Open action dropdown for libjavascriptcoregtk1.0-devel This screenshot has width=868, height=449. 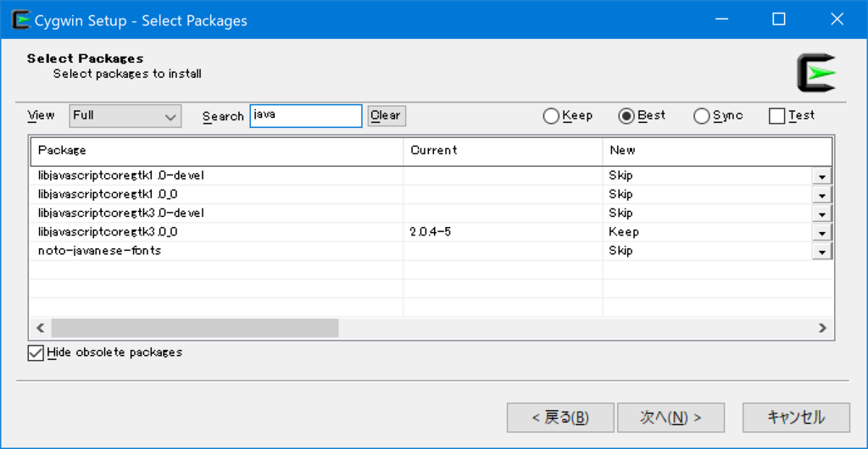[x=822, y=176]
